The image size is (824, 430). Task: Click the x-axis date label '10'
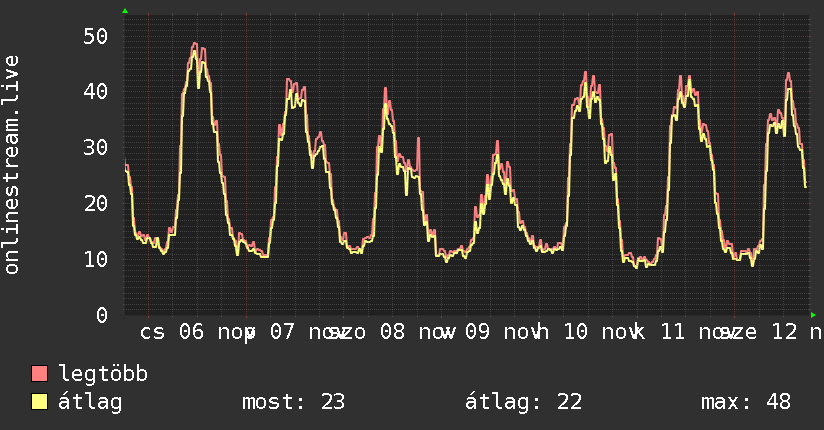pyautogui.click(x=575, y=332)
